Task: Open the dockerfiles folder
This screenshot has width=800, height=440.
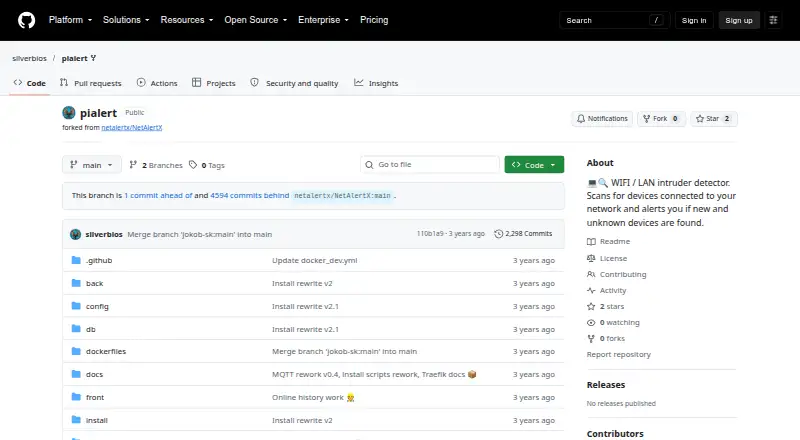Action: [x=106, y=351]
